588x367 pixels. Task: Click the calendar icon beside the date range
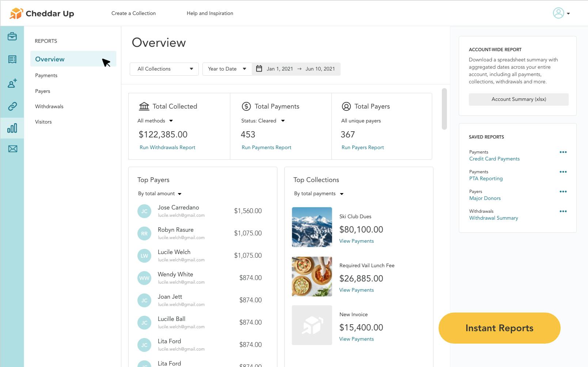(x=259, y=69)
